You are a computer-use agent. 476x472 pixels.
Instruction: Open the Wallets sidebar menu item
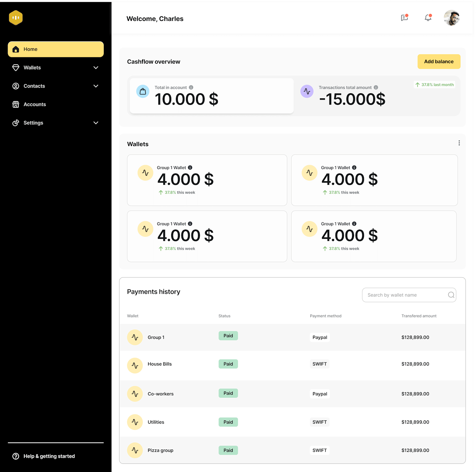pos(56,67)
